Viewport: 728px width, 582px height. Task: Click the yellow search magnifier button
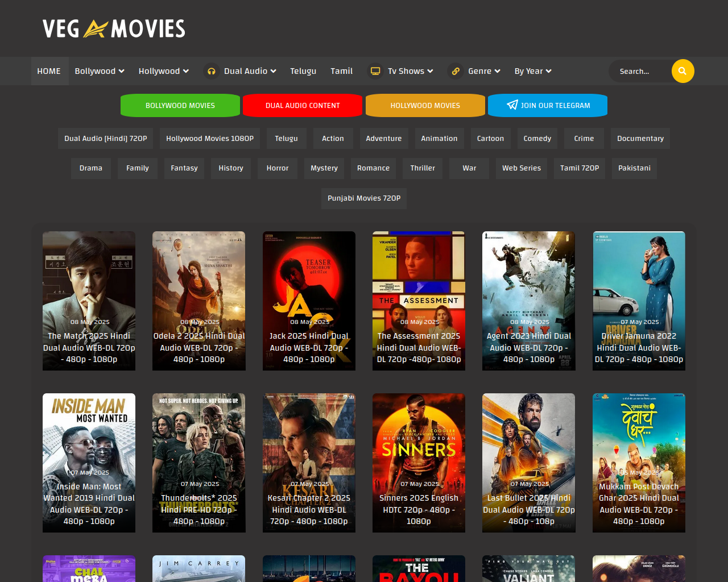pos(682,71)
